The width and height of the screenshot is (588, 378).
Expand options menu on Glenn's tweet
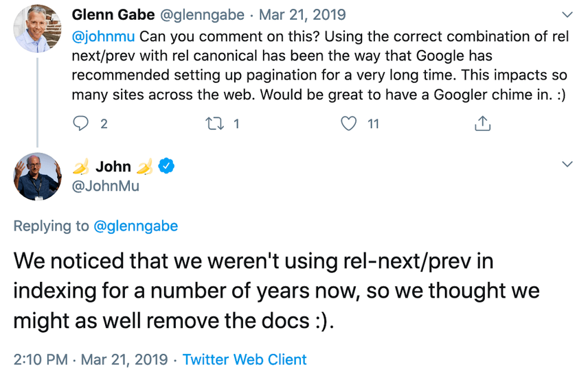pyautogui.click(x=567, y=14)
